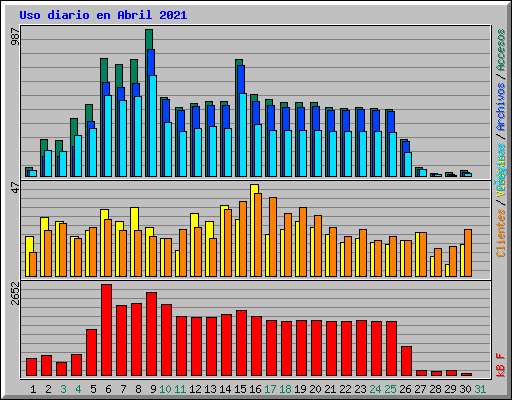Select green weekend day label "24"

tap(375, 389)
